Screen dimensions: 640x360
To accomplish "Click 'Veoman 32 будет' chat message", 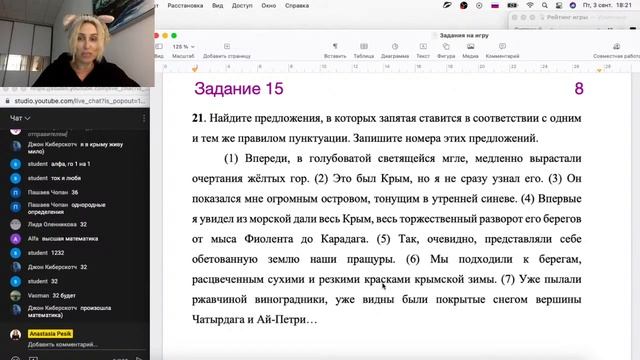I will [51, 296].
